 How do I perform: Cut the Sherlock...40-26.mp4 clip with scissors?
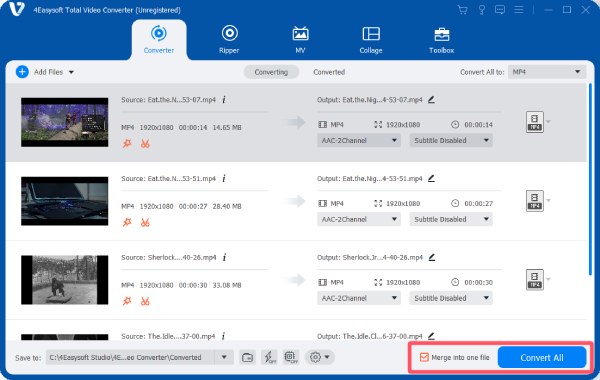pos(145,301)
